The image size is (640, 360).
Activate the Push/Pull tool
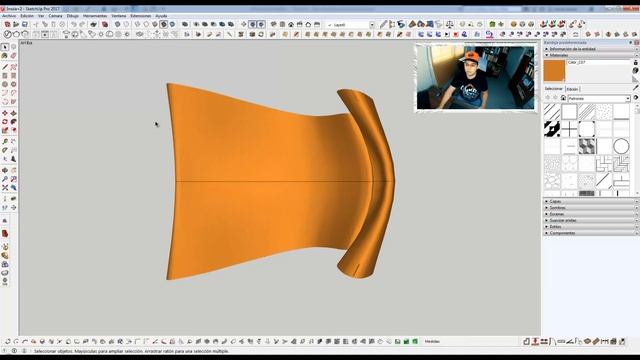click(x=13, y=113)
